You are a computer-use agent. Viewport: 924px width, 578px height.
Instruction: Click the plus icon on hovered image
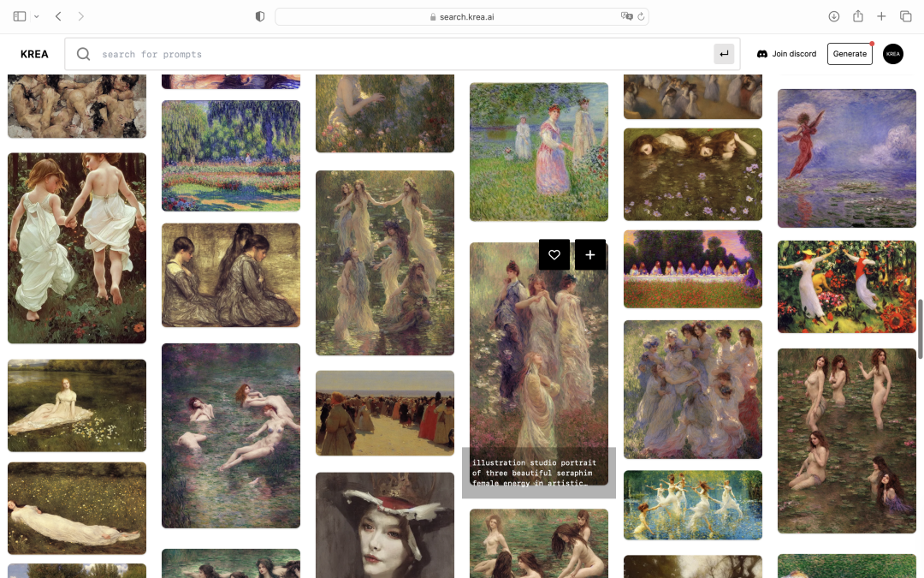(590, 254)
